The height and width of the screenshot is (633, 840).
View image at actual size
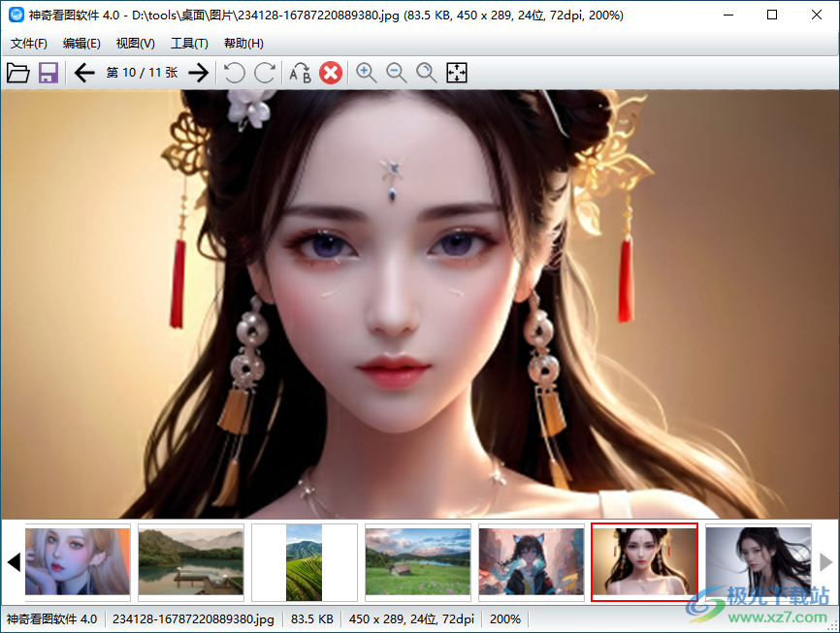click(x=426, y=73)
